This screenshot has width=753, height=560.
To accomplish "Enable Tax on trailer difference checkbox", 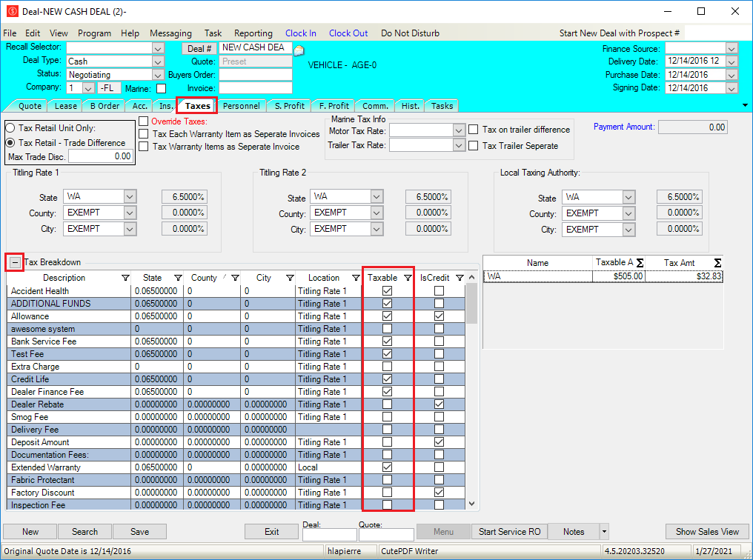I will click(x=473, y=130).
